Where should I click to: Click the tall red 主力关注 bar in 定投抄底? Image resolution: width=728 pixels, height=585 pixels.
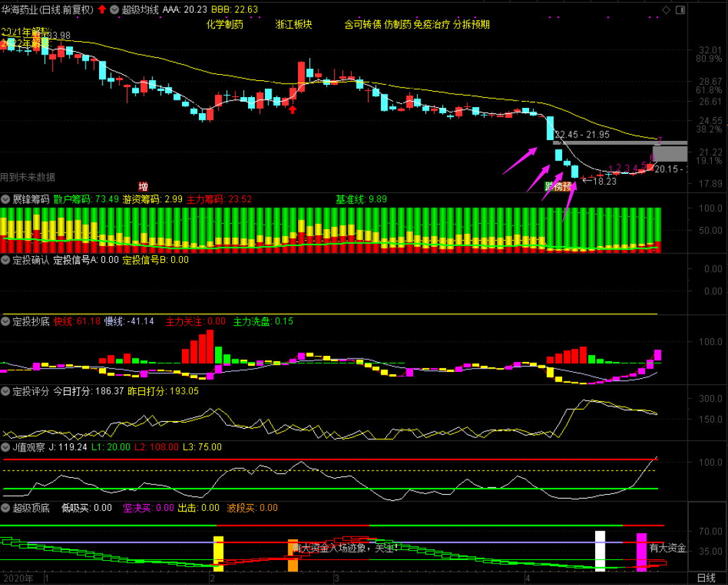click(210, 346)
